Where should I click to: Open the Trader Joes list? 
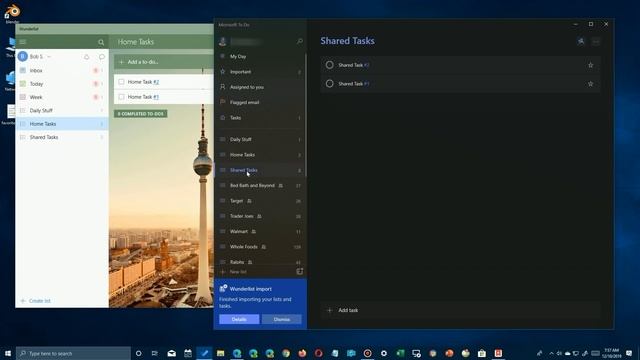coord(260,216)
